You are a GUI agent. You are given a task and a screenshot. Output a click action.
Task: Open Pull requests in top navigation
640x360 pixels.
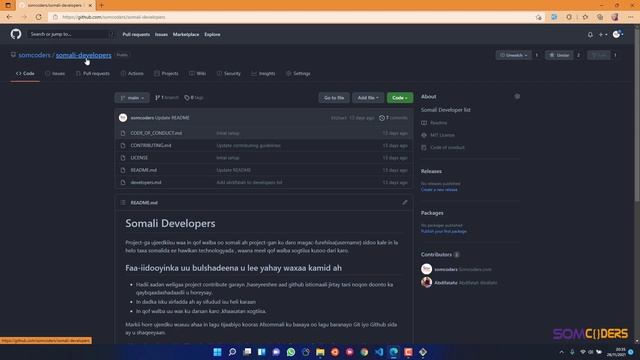(x=136, y=35)
